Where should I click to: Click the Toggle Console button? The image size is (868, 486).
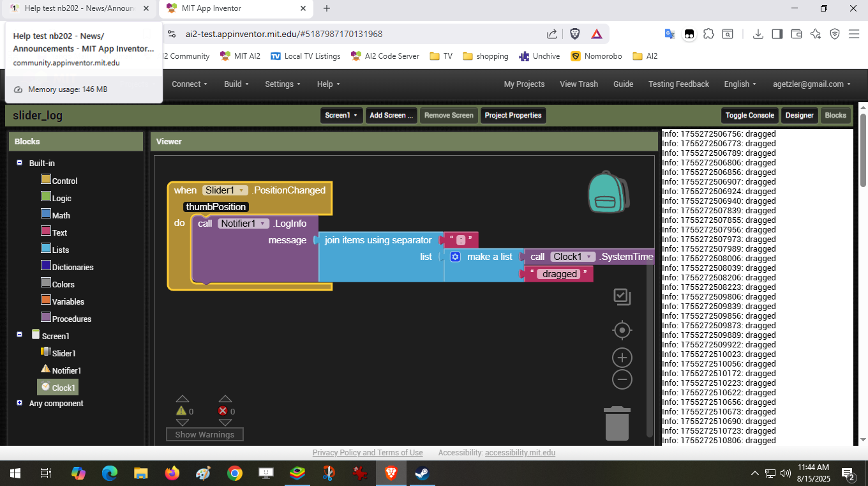click(x=749, y=116)
